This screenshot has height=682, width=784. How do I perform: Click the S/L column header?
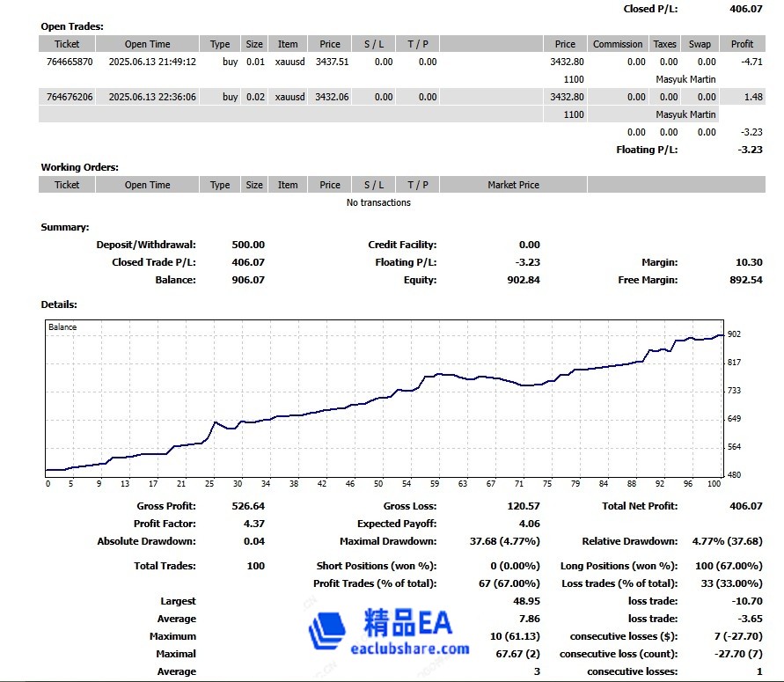click(x=373, y=43)
